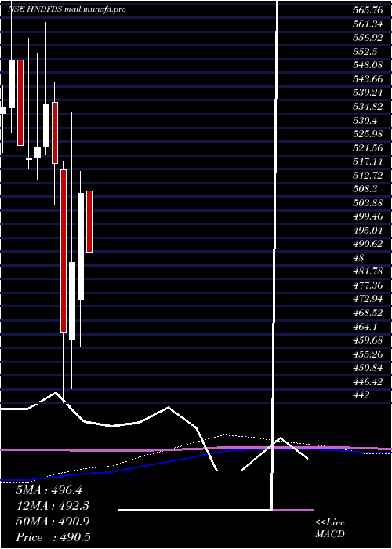
Task: Click the 517.14 price axis label
Action: click(368, 162)
